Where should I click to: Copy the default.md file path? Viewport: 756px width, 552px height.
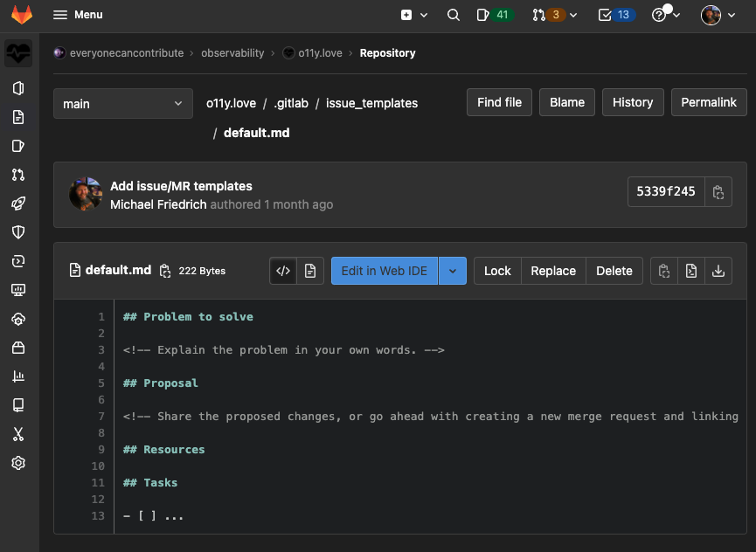pos(165,271)
